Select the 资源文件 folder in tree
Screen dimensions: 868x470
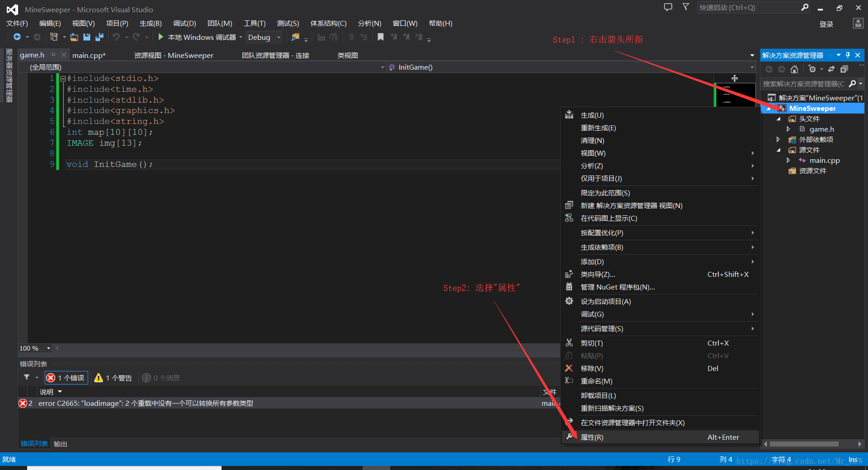pos(812,171)
